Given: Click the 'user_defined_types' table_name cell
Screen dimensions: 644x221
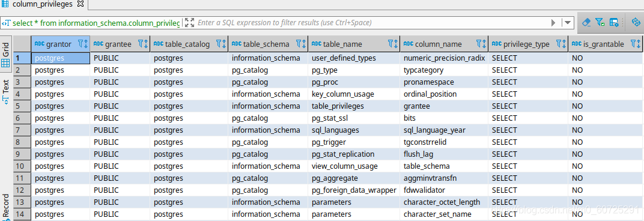Looking at the screenshot, I should [354, 58].
